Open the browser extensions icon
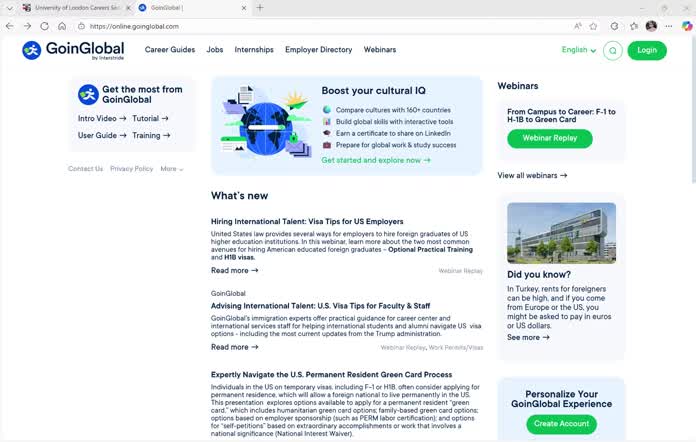The width and height of the screenshot is (696, 442). (x=614, y=26)
